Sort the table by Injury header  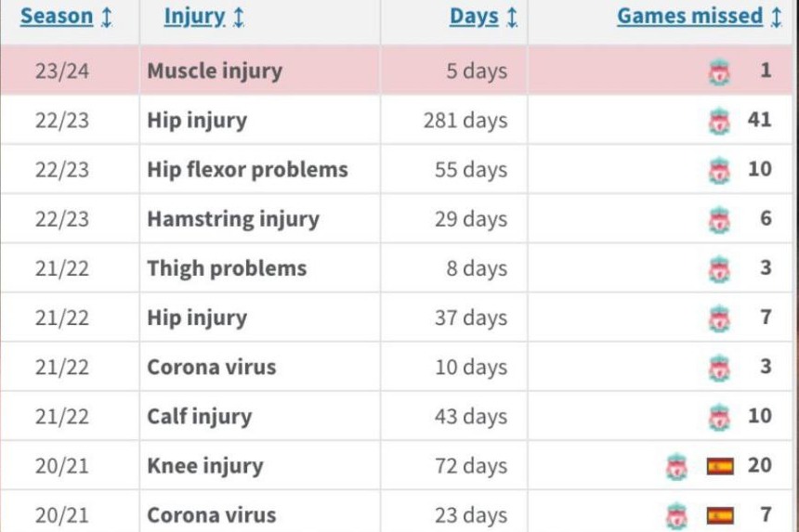tap(194, 17)
